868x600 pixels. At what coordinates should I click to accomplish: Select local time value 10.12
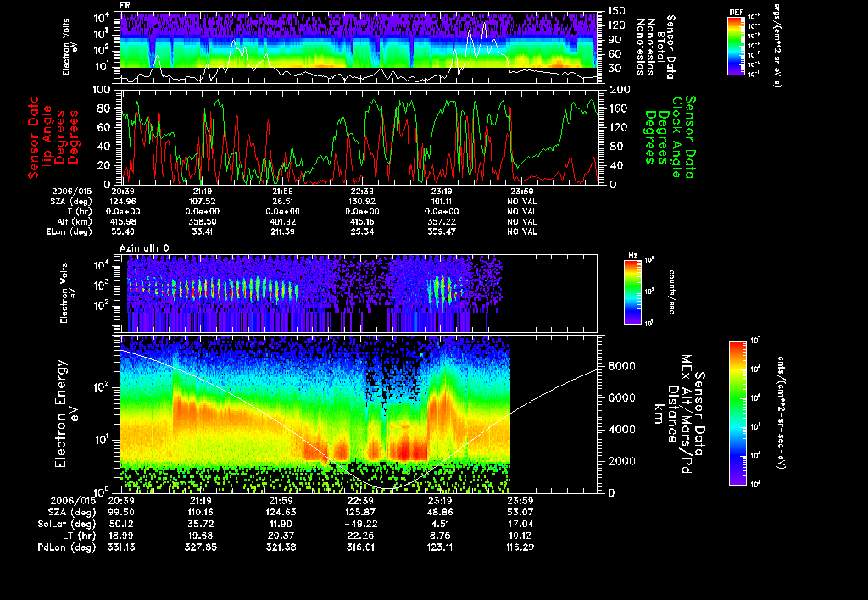(520, 536)
